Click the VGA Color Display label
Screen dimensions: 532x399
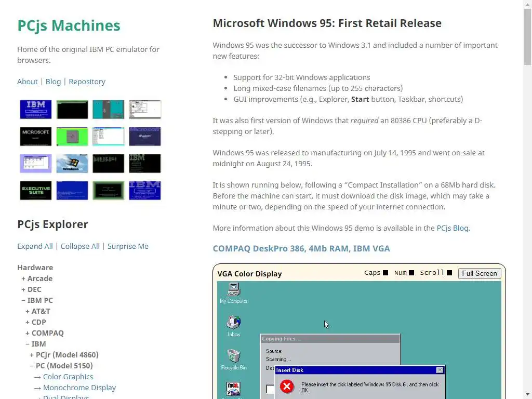click(249, 273)
